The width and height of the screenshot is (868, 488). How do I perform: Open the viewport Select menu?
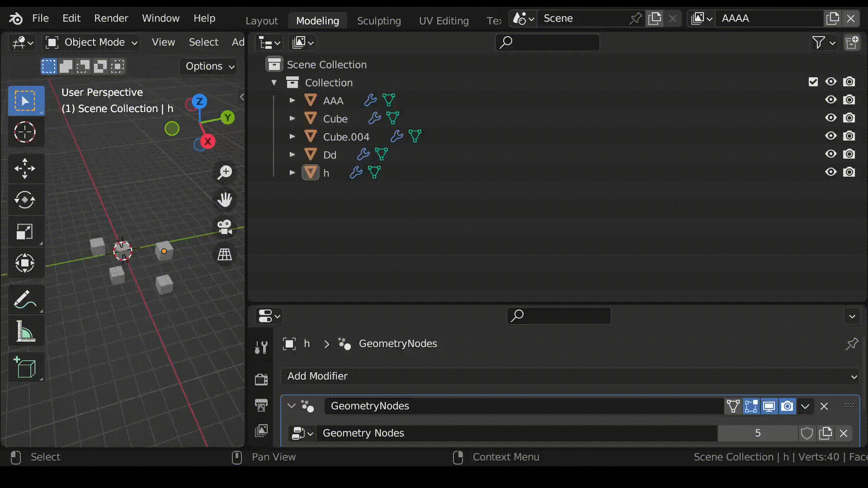(x=203, y=42)
